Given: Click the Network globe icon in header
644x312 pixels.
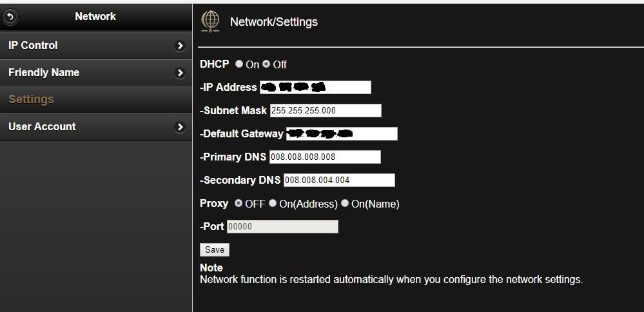Looking at the screenshot, I should [x=210, y=22].
